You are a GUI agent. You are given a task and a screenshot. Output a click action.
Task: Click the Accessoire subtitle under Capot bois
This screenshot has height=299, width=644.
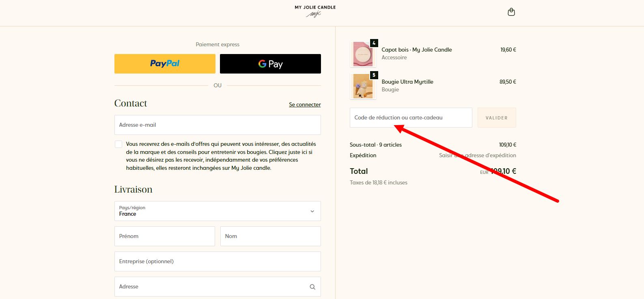[394, 57]
